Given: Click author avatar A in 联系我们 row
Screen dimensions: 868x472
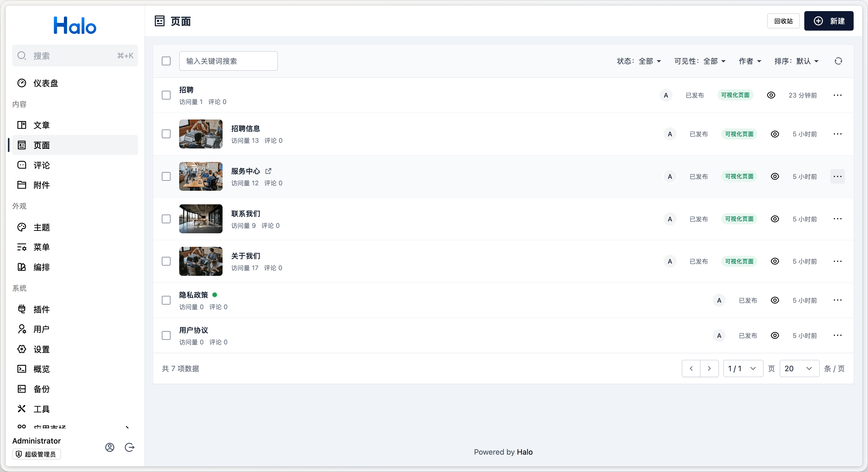Looking at the screenshot, I should point(670,219).
